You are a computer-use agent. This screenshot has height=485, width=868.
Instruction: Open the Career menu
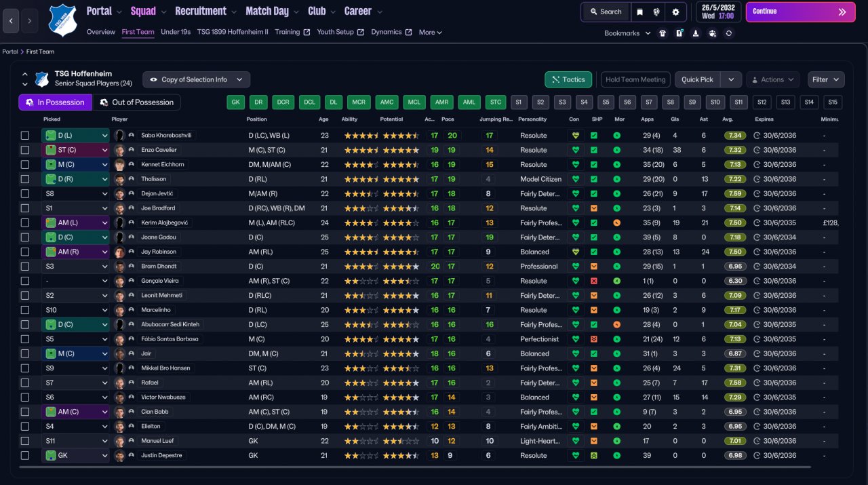(363, 11)
